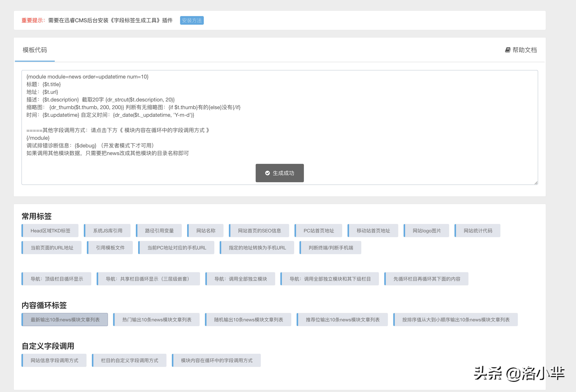Click the line starting with 标题：{$t.title}
The image size is (576, 392).
[x=44, y=84]
